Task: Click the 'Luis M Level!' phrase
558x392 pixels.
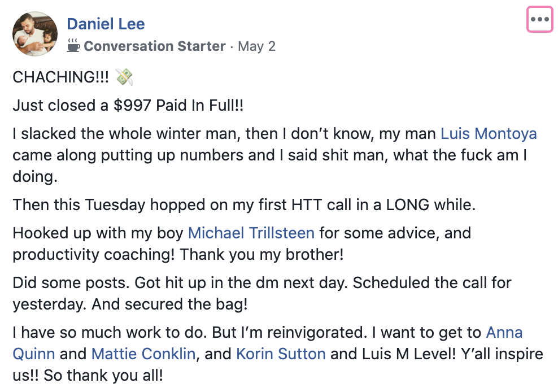Action: (x=408, y=354)
